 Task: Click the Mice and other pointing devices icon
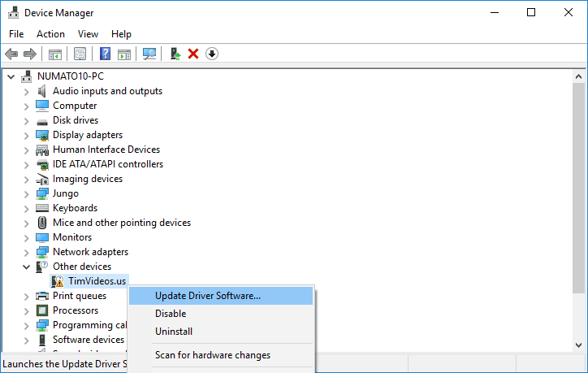[x=42, y=223]
